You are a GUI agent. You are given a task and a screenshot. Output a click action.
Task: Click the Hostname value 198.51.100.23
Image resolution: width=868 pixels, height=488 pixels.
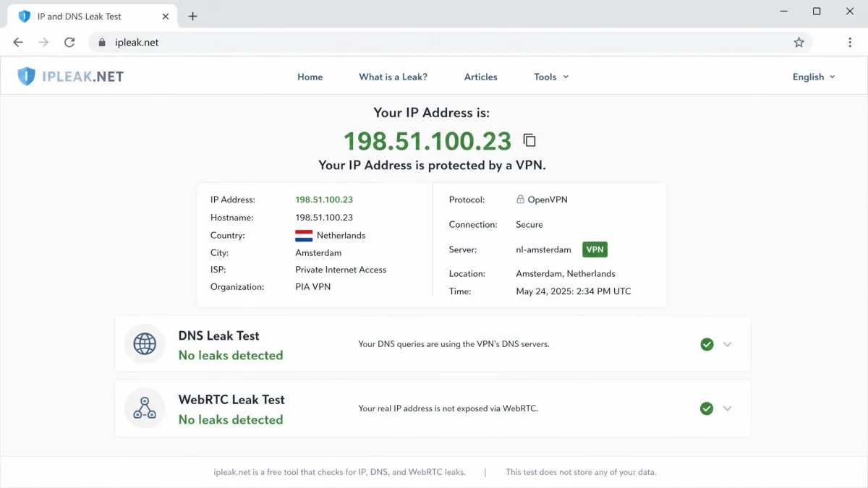pos(324,218)
